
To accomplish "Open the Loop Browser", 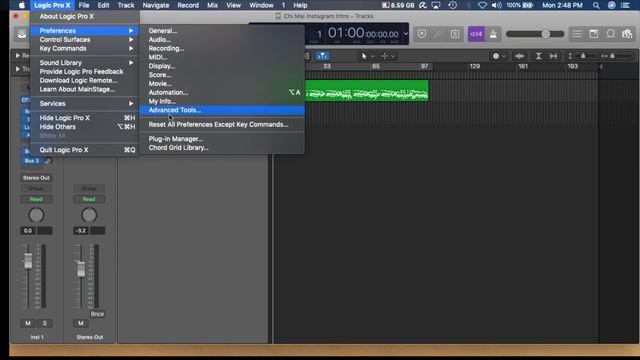I will point(611,34).
